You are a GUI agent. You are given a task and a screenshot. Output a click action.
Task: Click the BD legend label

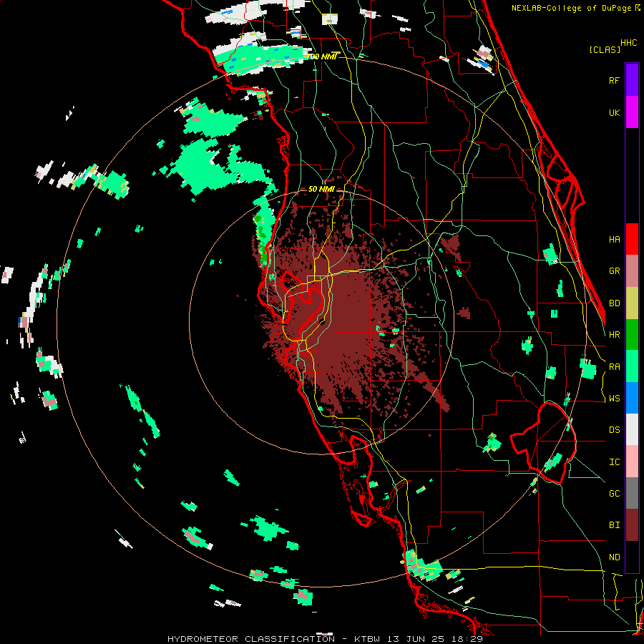pos(614,303)
